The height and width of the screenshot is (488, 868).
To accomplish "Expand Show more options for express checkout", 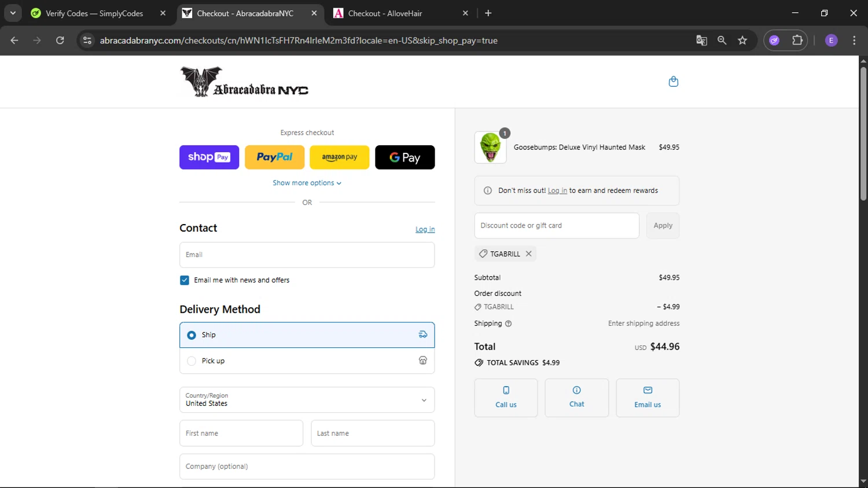I will pyautogui.click(x=307, y=183).
